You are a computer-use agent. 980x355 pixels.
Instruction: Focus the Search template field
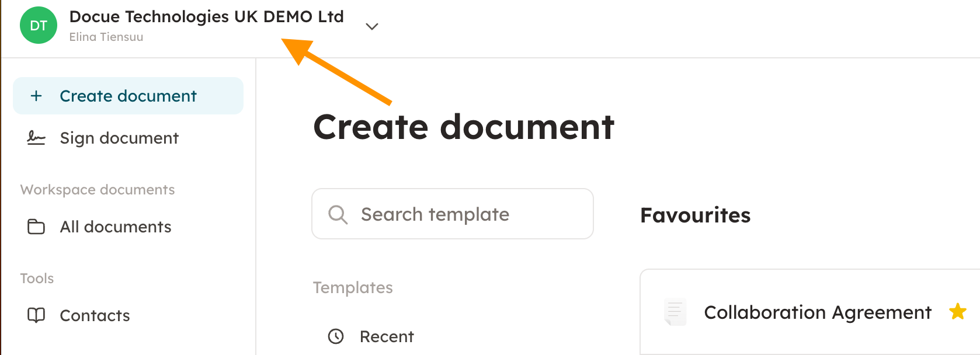tap(461, 214)
